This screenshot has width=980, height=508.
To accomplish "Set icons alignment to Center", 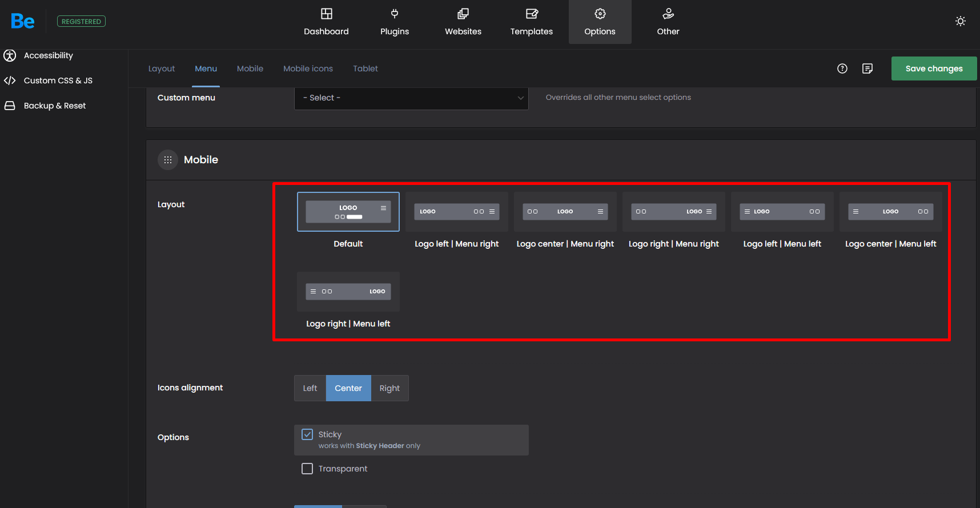I will pyautogui.click(x=348, y=388).
